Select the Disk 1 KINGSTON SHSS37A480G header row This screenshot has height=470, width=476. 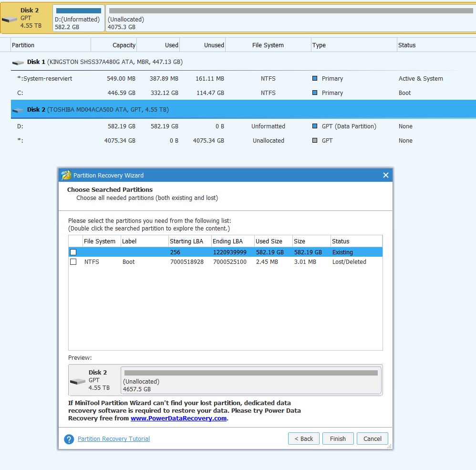point(243,62)
